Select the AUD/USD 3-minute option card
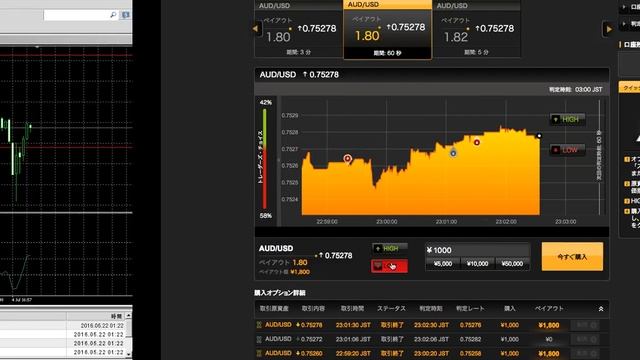Viewport: 640px width, 360px height. 299,29
